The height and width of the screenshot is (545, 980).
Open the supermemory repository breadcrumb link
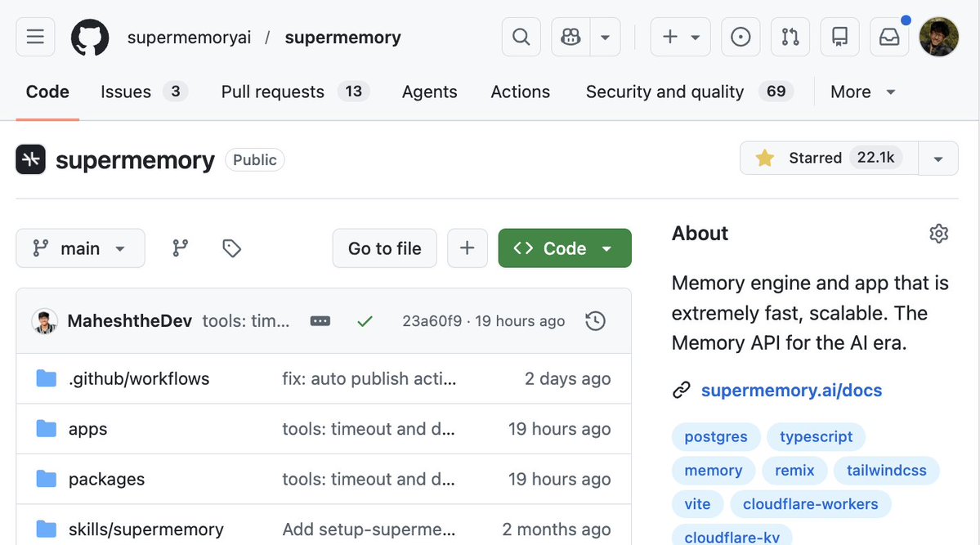click(342, 38)
